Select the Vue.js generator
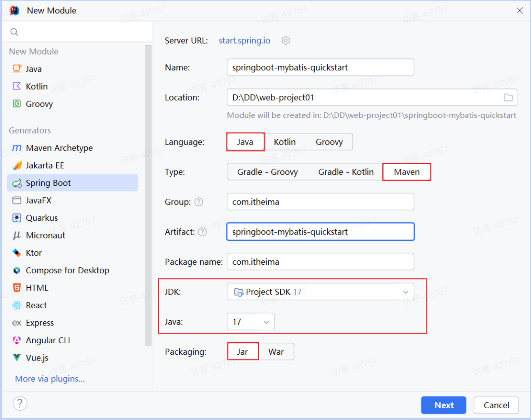531x420 pixels. [37, 358]
